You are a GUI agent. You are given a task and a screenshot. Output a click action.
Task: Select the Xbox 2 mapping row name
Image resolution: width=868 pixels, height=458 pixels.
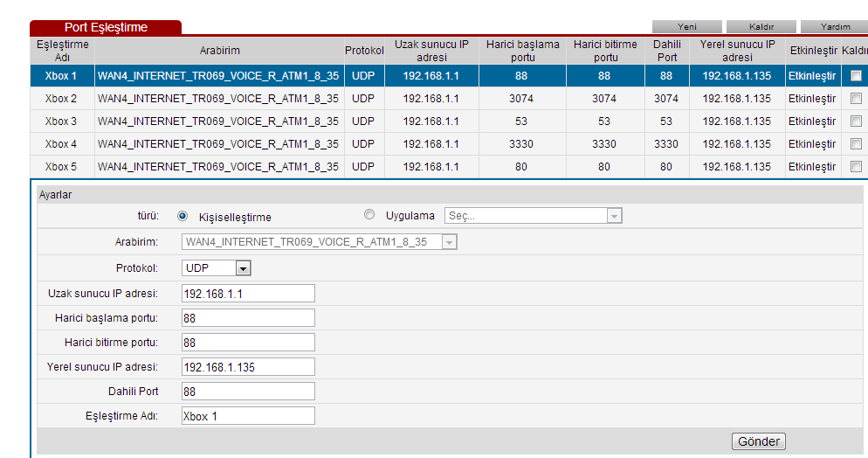(61, 99)
